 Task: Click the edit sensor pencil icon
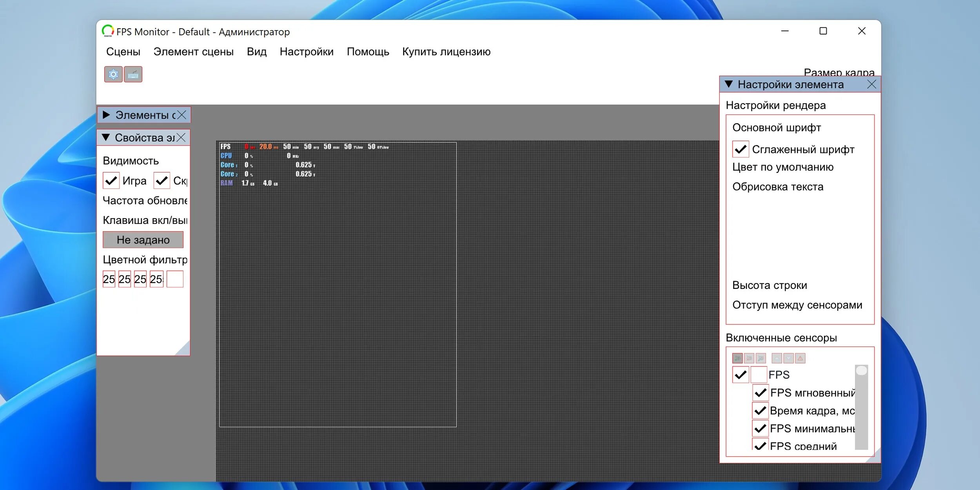coord(761,358)
